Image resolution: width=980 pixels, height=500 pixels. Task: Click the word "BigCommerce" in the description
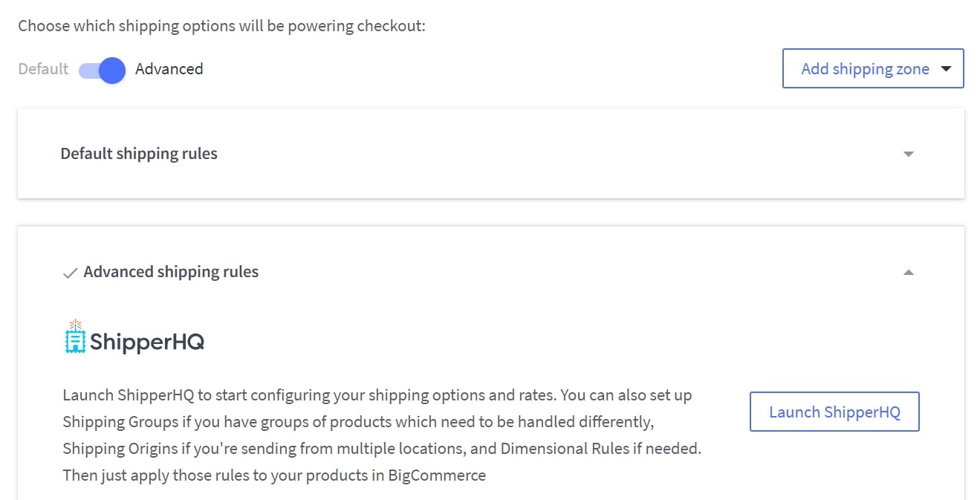pyautogui.click(x=437, y=475)
